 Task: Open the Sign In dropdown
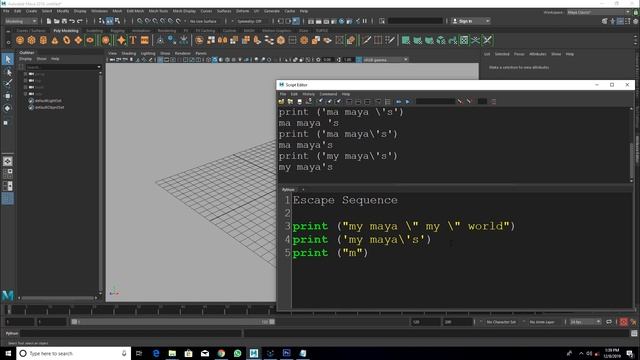(471, 21)
